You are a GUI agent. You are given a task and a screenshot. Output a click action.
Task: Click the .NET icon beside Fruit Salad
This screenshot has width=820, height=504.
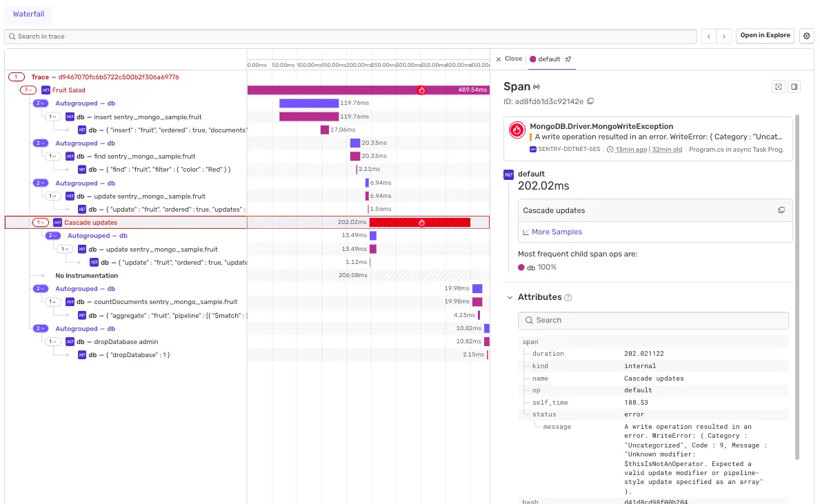46,90
